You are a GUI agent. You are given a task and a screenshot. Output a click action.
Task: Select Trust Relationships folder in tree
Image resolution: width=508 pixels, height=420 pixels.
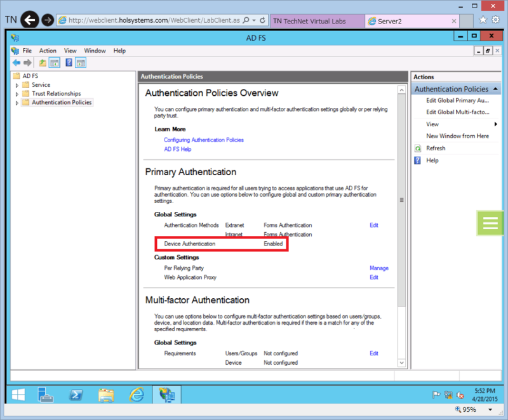(57, 94)
